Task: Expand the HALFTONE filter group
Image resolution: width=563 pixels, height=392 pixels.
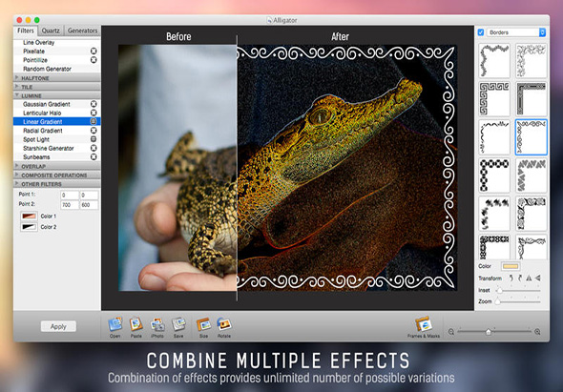Action: (56, 78)
